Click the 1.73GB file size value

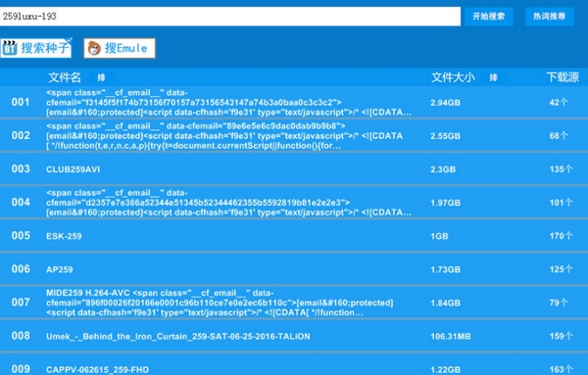pos(446,269)
